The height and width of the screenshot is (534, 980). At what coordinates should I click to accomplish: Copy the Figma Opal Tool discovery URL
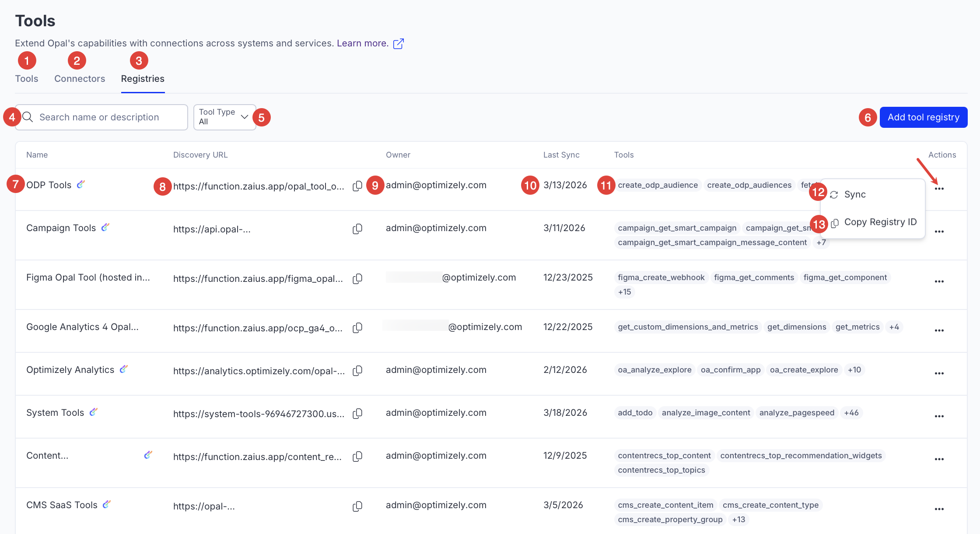pos(357,279)
